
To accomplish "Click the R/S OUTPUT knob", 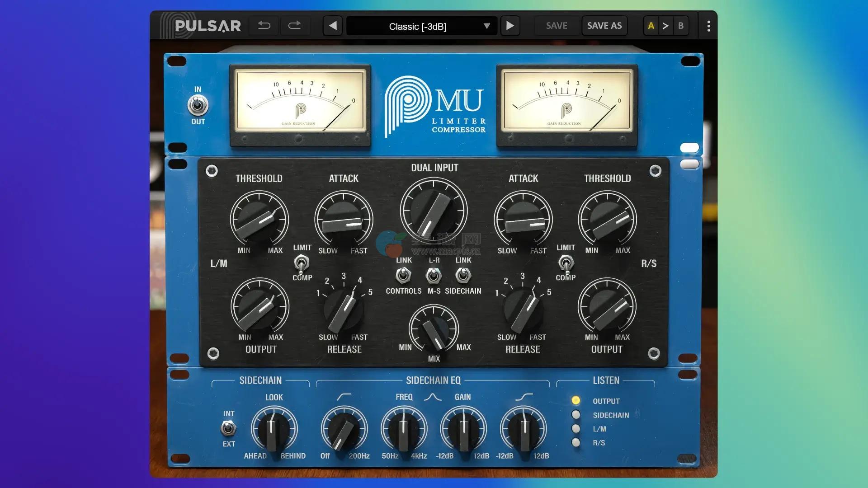I will point(607,306).
